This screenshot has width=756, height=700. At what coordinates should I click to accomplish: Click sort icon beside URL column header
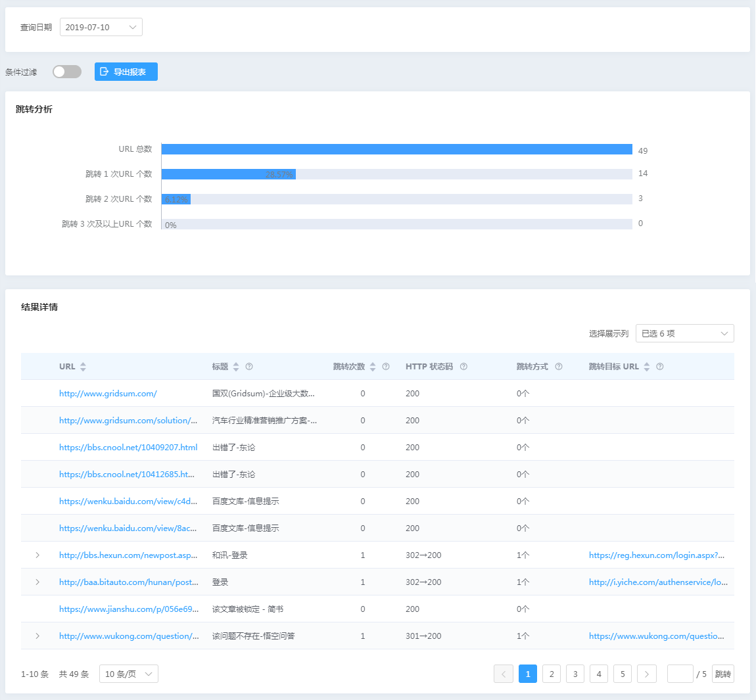pyautogui.click(x=83, y=367)
